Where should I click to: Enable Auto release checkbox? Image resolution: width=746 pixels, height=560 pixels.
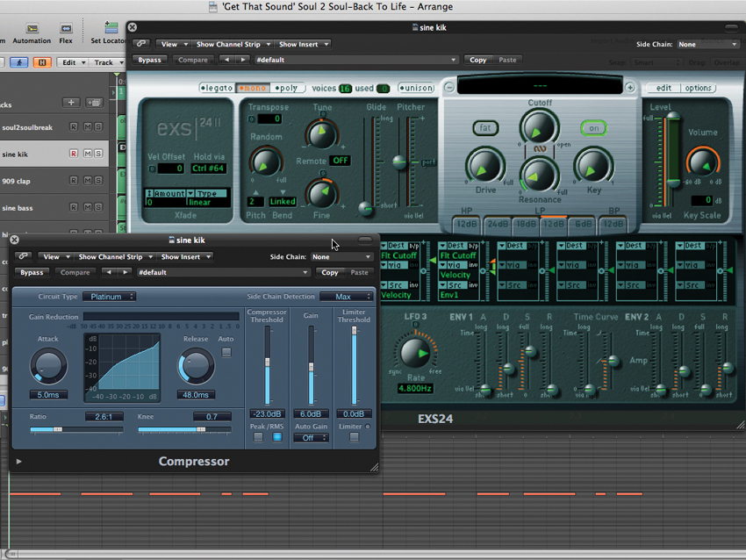[226, 353]
